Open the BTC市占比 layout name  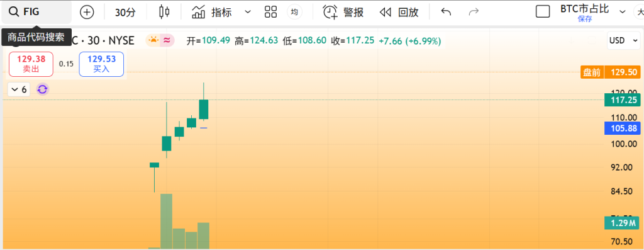(x=585, y=8)
